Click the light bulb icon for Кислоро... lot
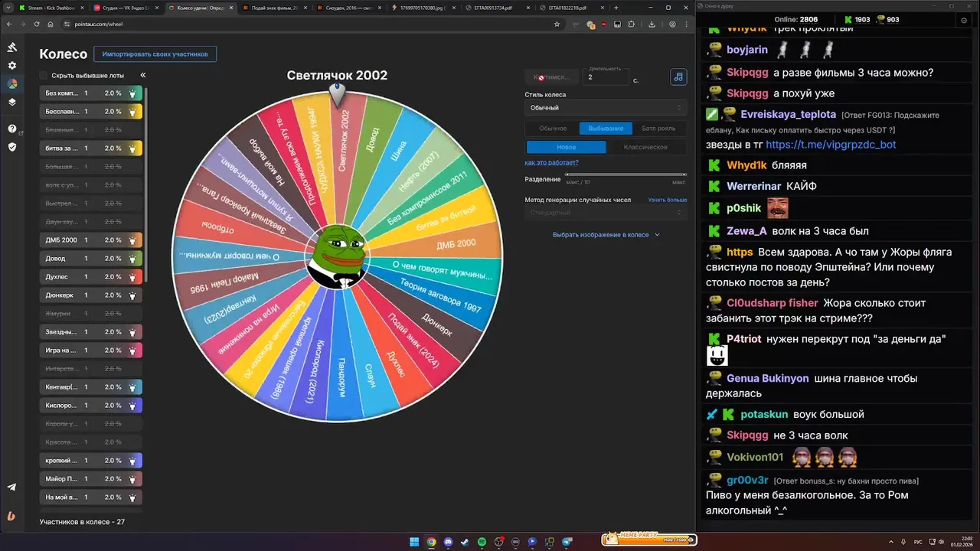Viewport: 980px width, 551px height. point(132,406)
